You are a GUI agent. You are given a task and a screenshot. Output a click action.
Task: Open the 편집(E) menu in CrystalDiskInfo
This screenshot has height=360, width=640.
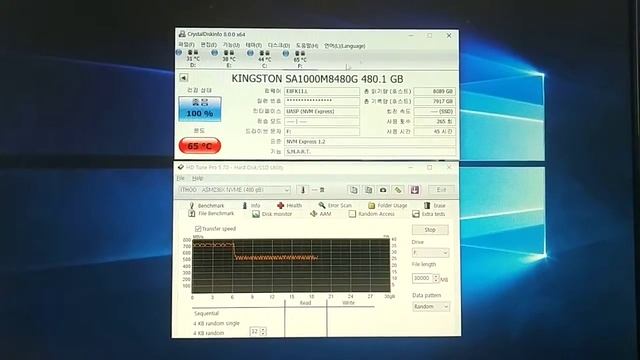tap(209, 44)
